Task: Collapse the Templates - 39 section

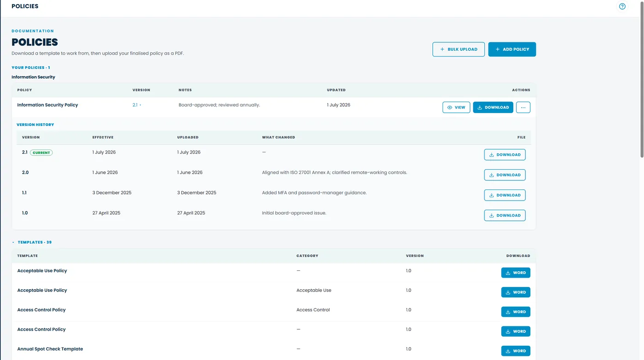Action: (32, 242)
